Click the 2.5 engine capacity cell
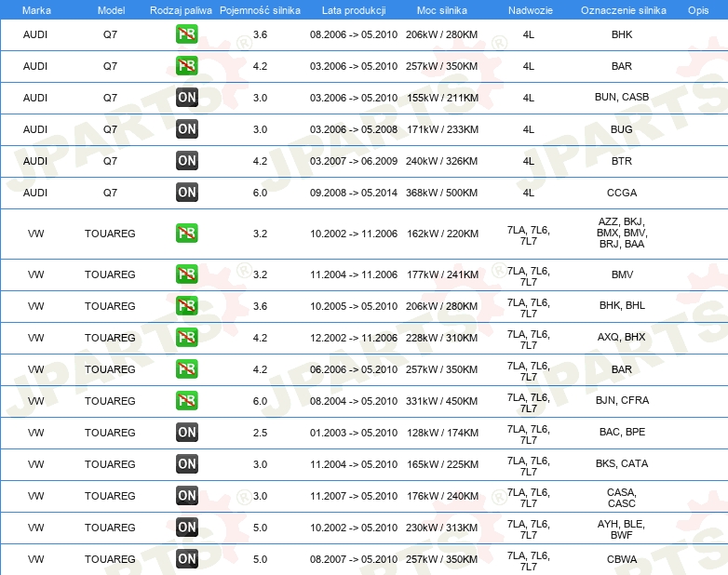 (x=260, y=433)
